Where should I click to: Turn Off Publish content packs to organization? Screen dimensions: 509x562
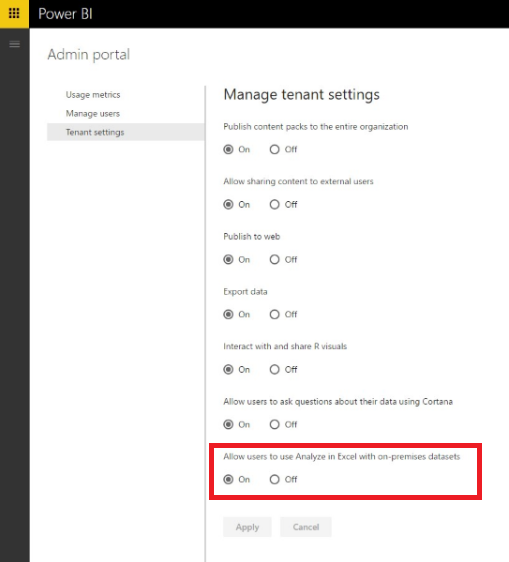275,149
